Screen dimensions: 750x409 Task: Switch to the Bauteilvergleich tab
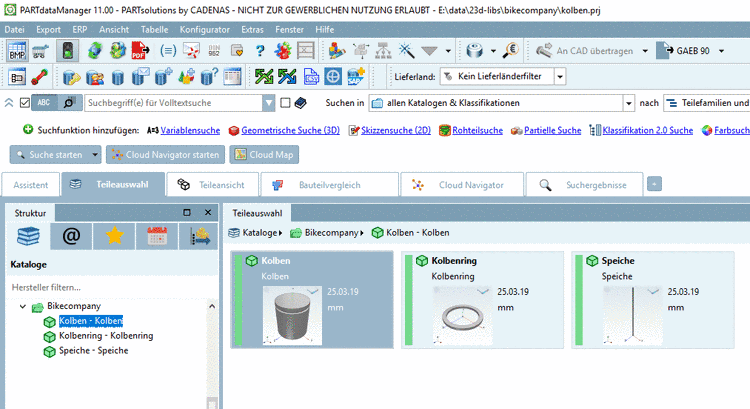(x=330, y=185)
